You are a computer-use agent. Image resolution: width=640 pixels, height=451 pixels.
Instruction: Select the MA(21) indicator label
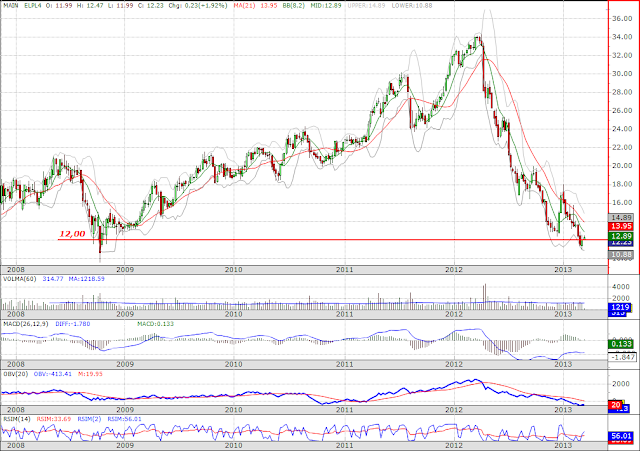(244, 6)
